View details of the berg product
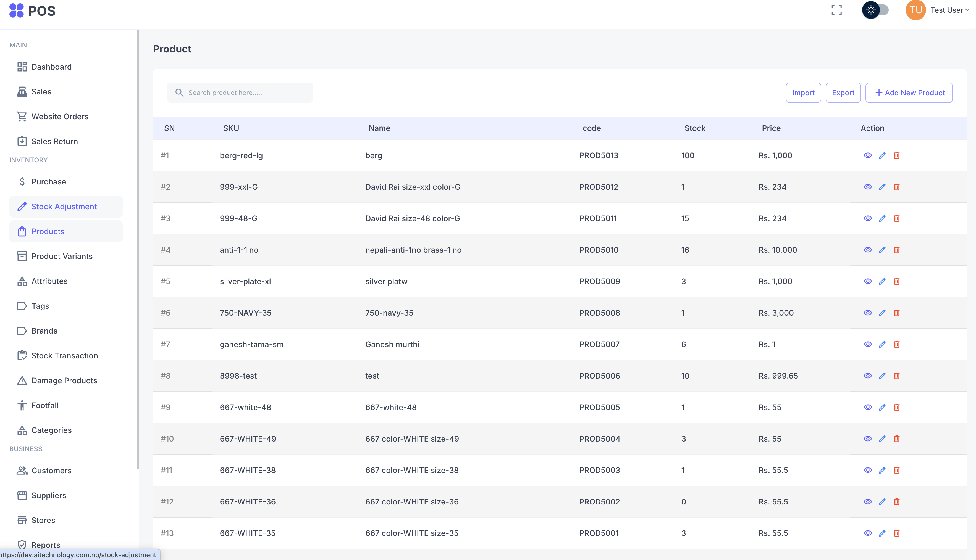This screenshot has height=560, width=976. click(x=868, y=155)
